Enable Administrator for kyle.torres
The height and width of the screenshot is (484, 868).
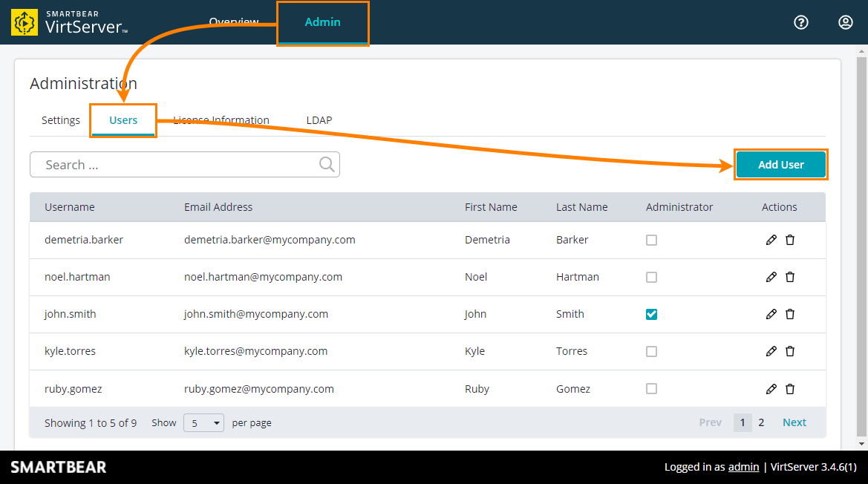tap(651, 351)
